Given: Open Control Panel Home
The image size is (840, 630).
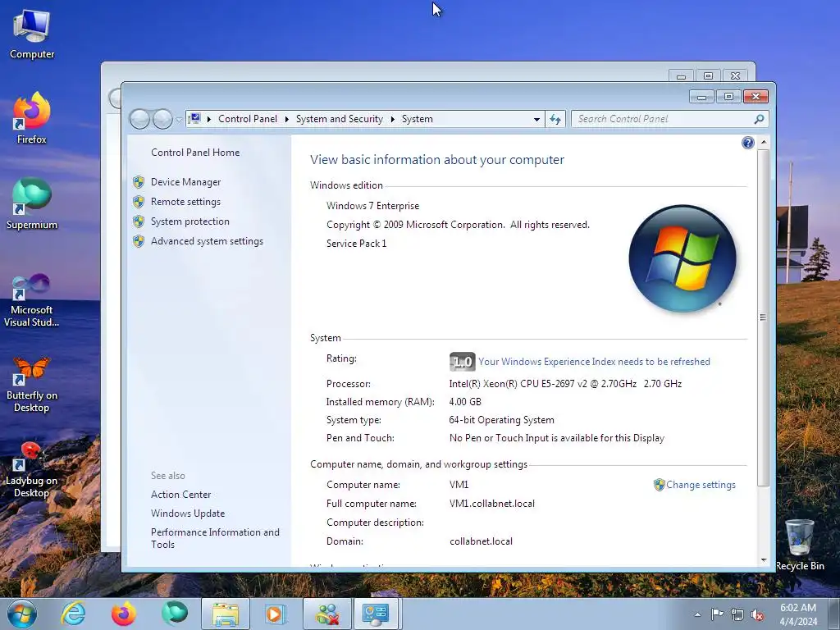Looking at the screenshot, I should point(195,153).
